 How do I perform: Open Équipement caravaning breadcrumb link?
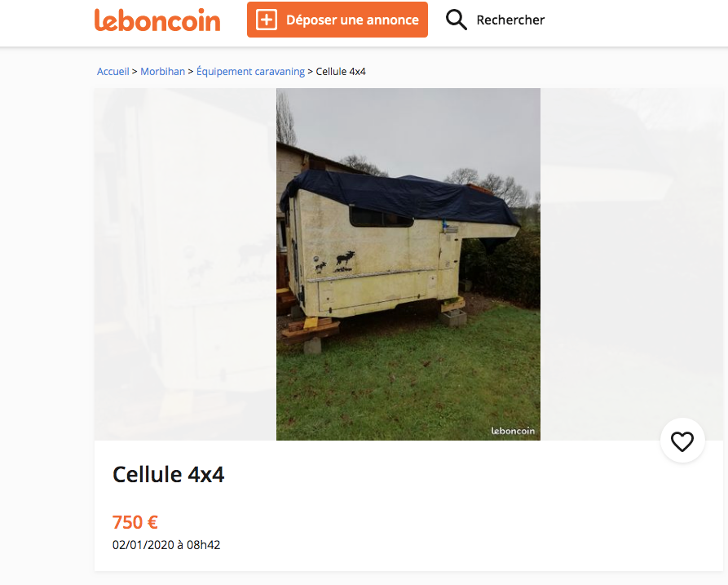click(x=251, y=72)
